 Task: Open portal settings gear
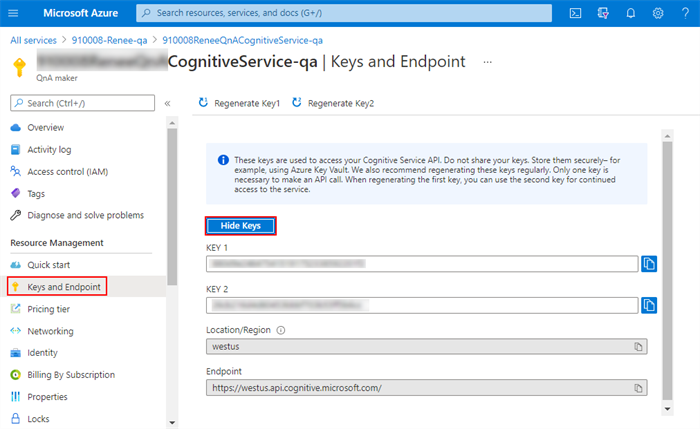tap(658, 13)
